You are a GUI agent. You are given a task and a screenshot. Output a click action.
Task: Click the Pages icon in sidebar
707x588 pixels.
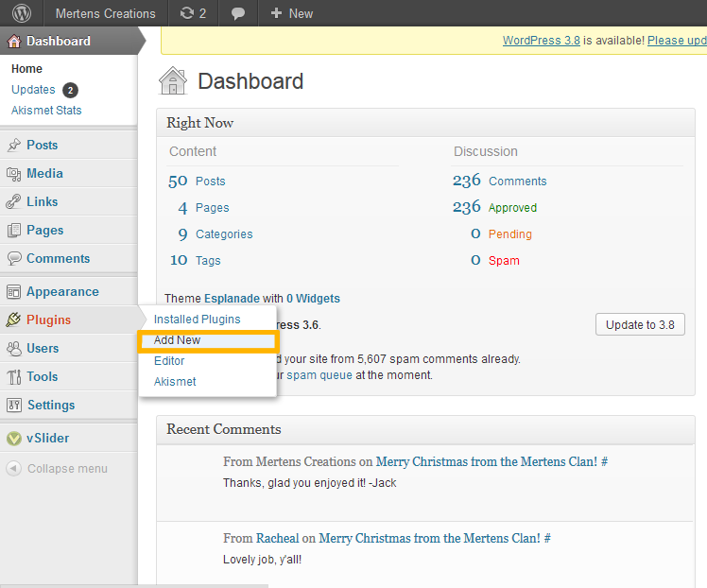pyautogui.click(x=14, y=230)
